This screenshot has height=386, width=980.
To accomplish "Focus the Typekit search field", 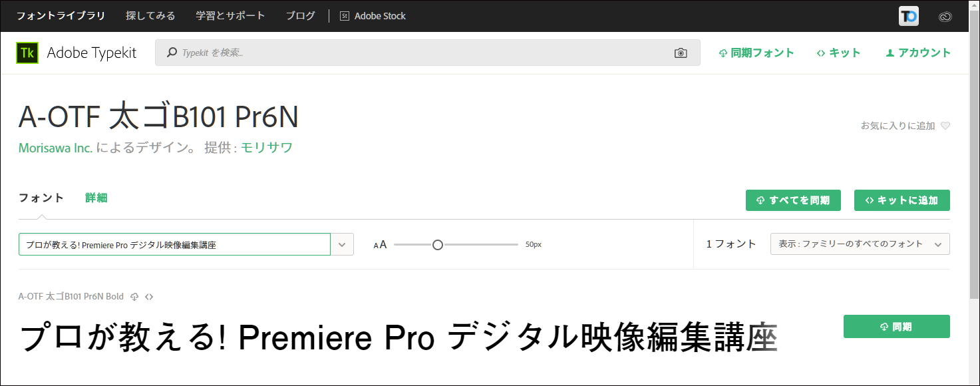I will click(427, 53).
